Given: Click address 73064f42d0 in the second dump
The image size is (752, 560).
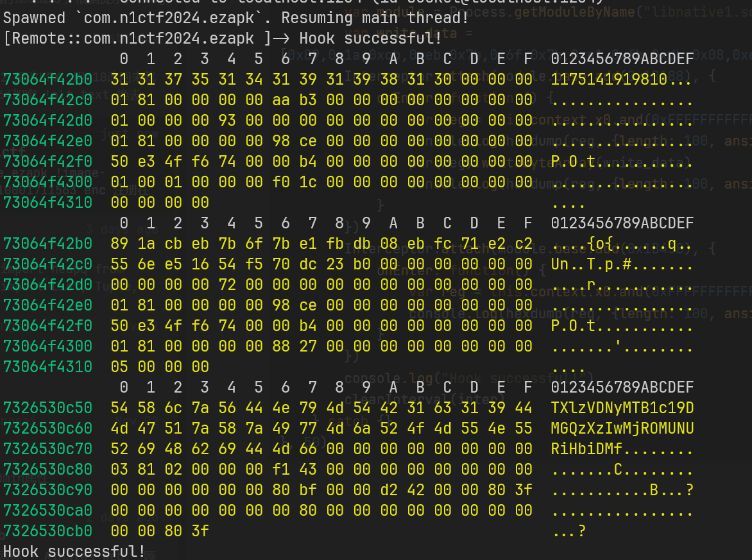Looking at the screenshot, I should click(x=47, y=285).
